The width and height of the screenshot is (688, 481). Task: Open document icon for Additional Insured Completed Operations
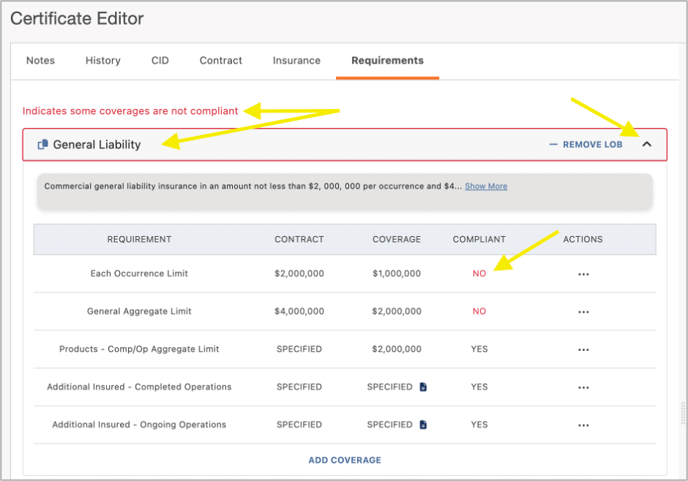(423, 387)
